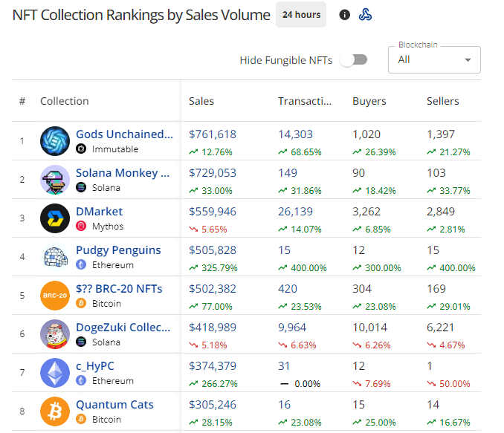Click the $374,379 sales value
The width and height of the screenshot is (504, 433).
(x=213, y=366)
